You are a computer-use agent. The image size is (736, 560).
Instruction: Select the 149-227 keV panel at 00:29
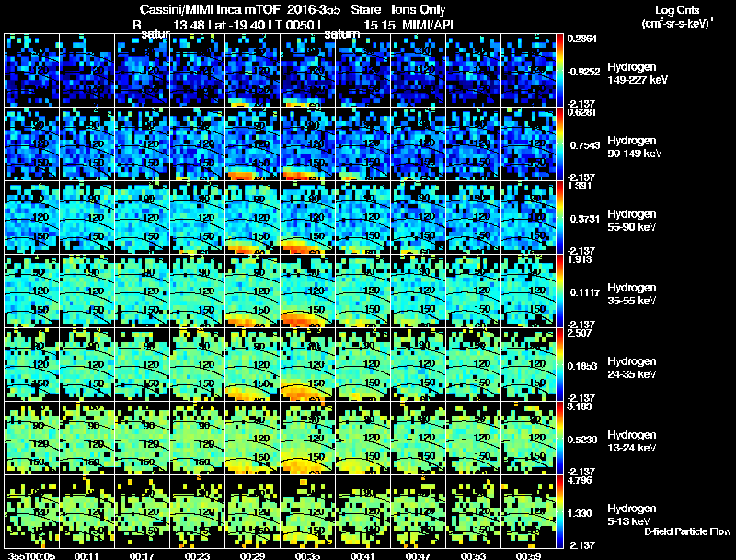[x=252, y=71]
